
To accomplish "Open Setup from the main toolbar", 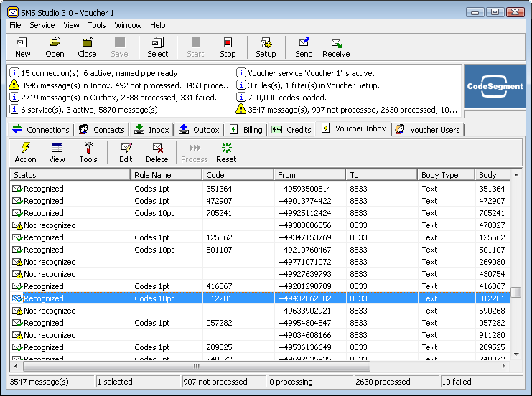I will coord(266,47).
